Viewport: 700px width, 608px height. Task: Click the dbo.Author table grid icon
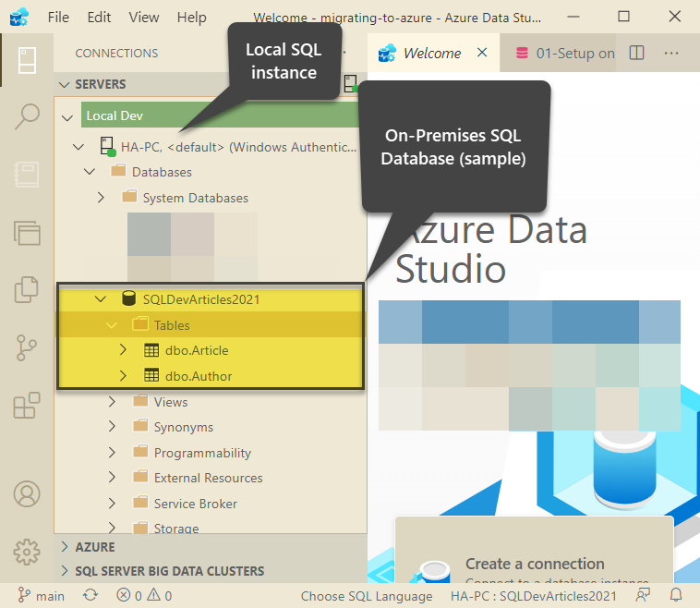tap(151, 375)
